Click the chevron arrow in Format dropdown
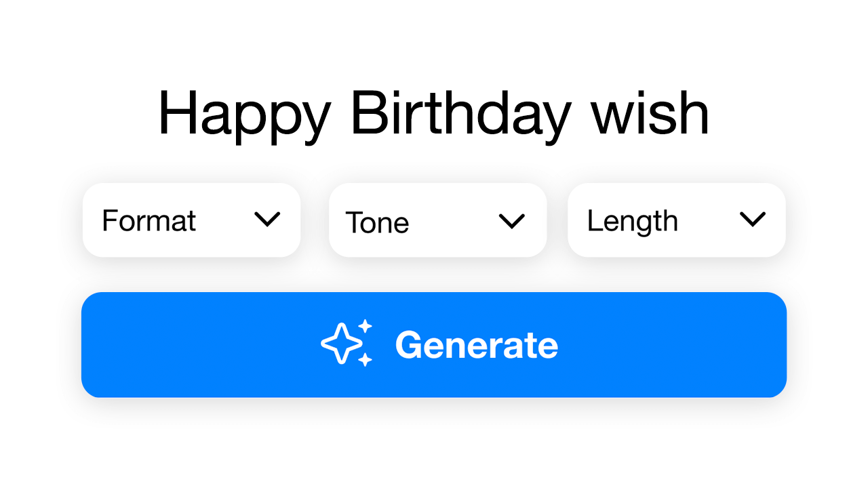This screenshot has width=868, height=488. click(267, 219)
